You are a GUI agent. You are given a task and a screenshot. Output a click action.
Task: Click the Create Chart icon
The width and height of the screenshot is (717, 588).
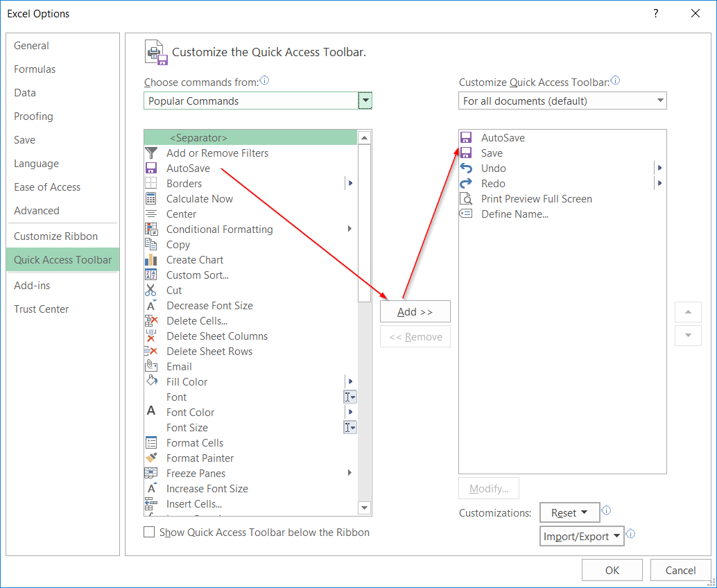point(151,260)
